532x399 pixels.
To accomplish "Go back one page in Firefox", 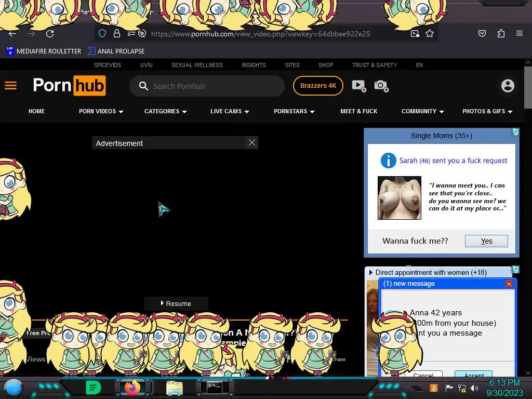I will pos(12,34).
